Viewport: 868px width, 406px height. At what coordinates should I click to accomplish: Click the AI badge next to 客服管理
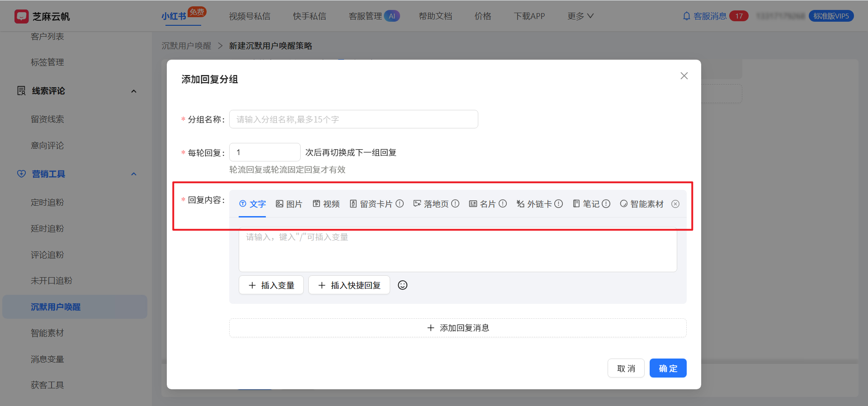click(x=392, y=16)
